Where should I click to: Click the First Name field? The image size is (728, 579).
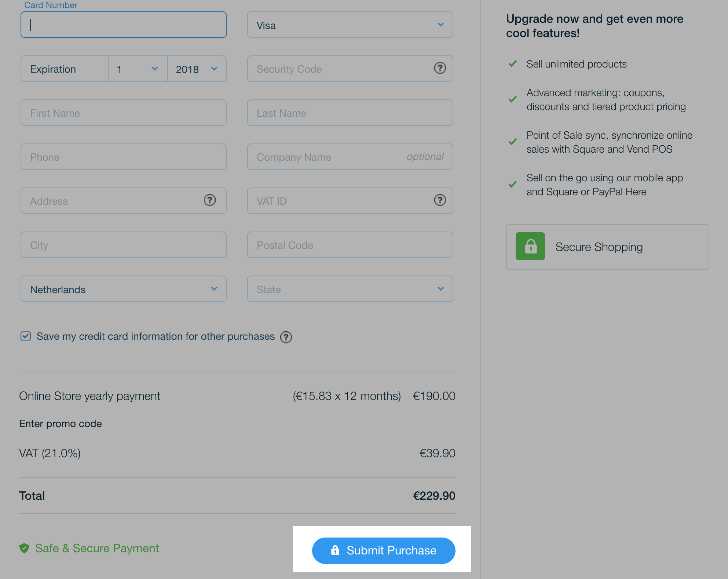pyautogui.click(x=124, y=113)
